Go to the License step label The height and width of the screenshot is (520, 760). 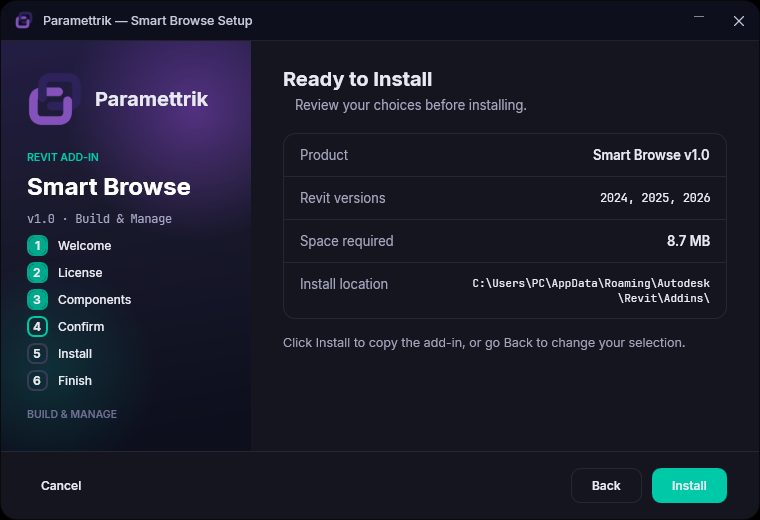tap(80, 273)
